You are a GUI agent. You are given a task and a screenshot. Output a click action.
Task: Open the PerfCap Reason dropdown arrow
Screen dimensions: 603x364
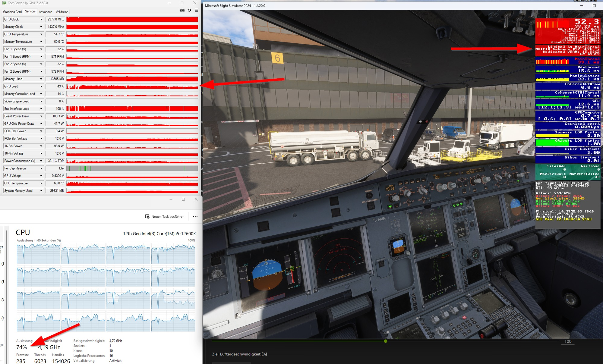point(41,168)
